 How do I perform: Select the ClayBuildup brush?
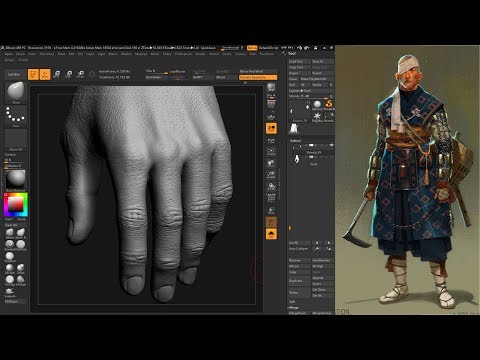coord(10,257)
